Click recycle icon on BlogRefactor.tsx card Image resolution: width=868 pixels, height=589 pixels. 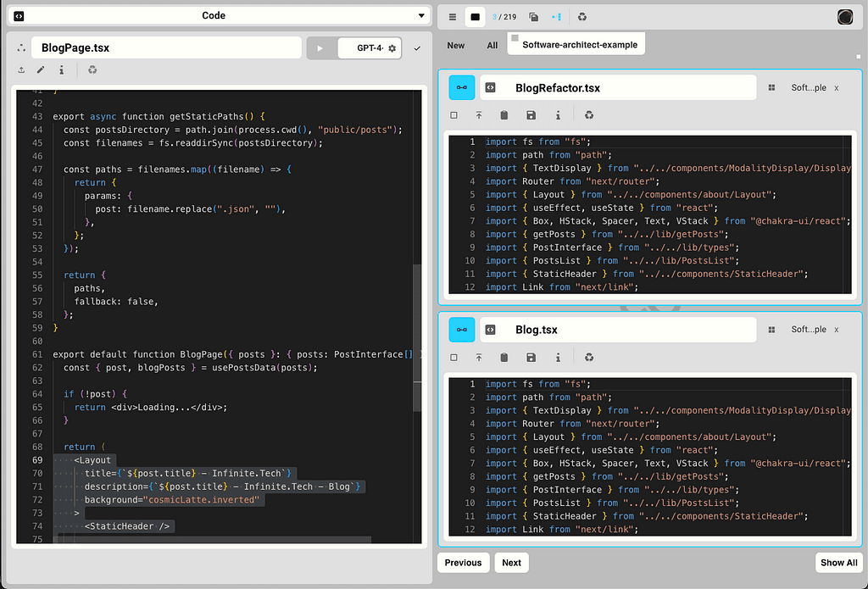(x=589, y=115)
